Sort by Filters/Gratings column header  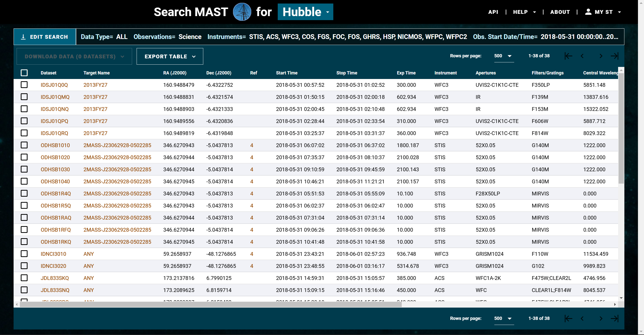(548, 73)
